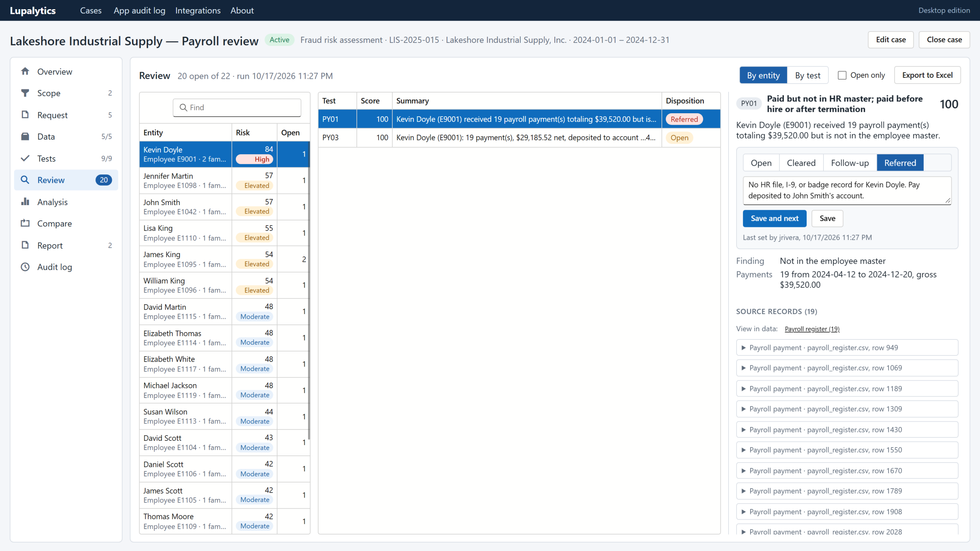Open the Payroll register (19) link
This screenshot has height=551, width=980.
click(812, 329)
